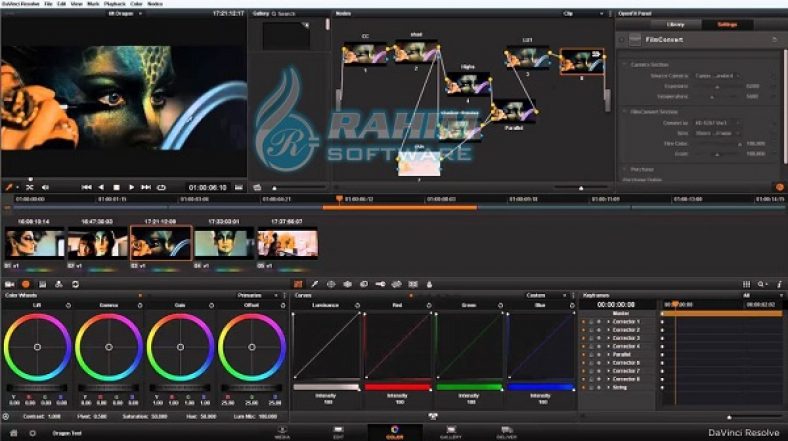This screenshot has height=441, width=788.
Task: Go to the Edit page
Action: click(x=338, y=432)
